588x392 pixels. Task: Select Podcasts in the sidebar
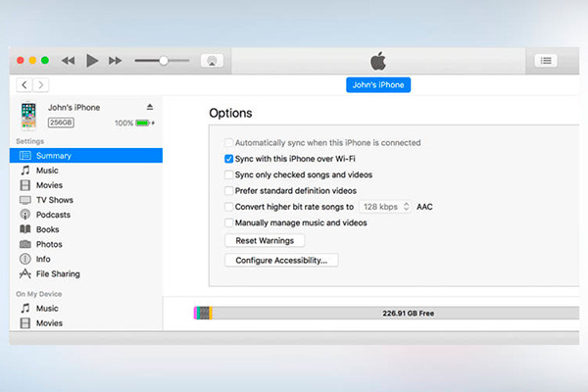click(86, 215)
